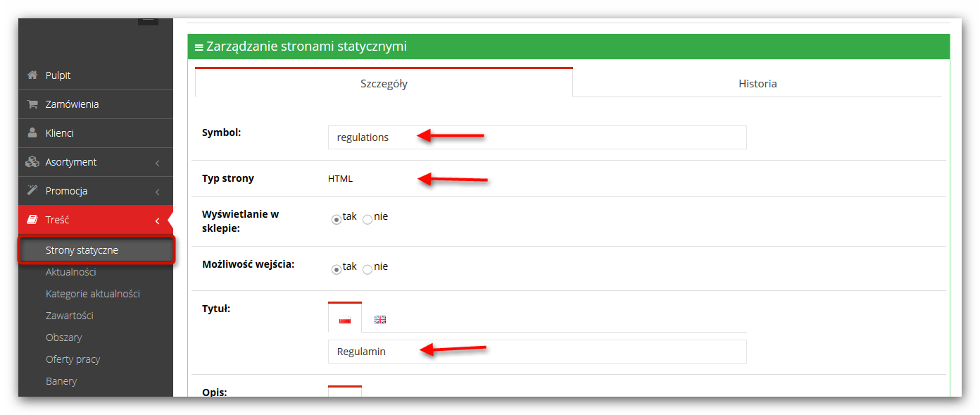Open Banery in the sidebar
The height and width of the screenshot is (415, 980).
click(61, 381)
